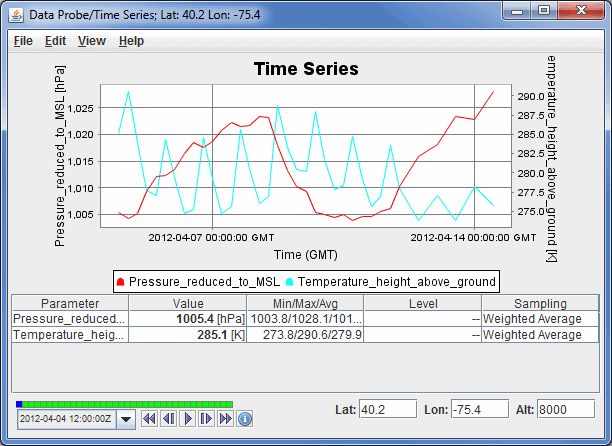
Task: Click the 273.8/290.6/279.9 cell
Action: point(305,335)
